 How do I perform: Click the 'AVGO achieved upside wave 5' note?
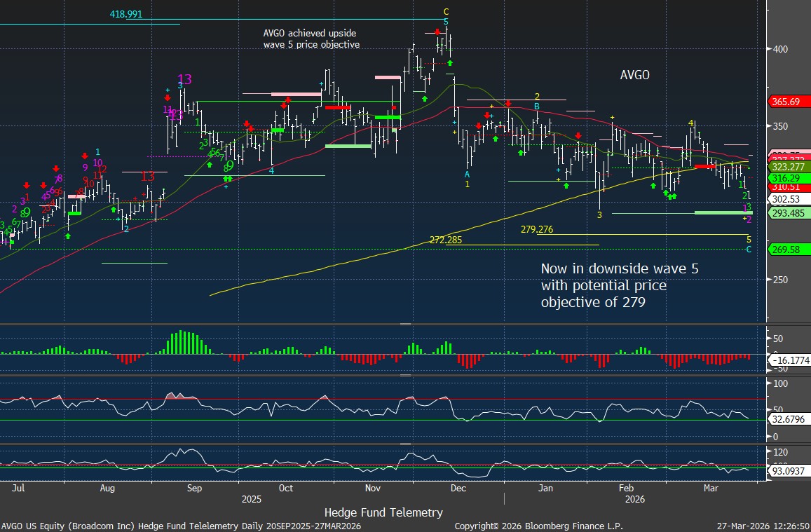(311, 39)
